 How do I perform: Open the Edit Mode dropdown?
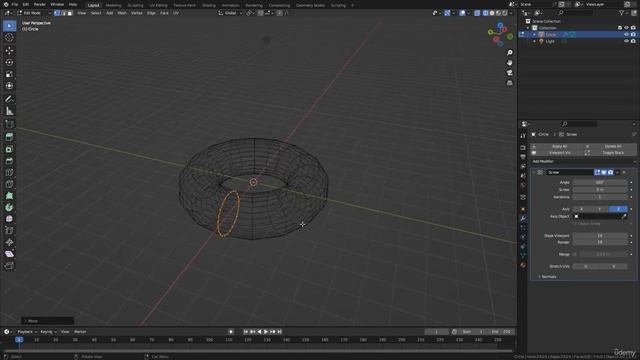click(33, 13)
